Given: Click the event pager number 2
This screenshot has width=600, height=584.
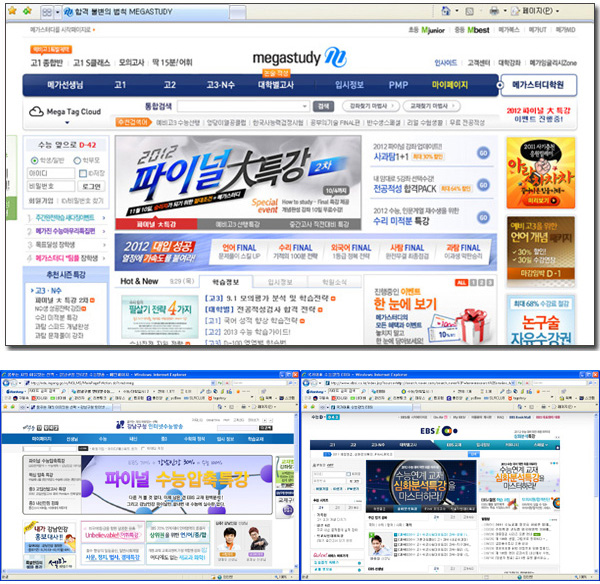Looking at the screenshot, I should click(482, 282).
